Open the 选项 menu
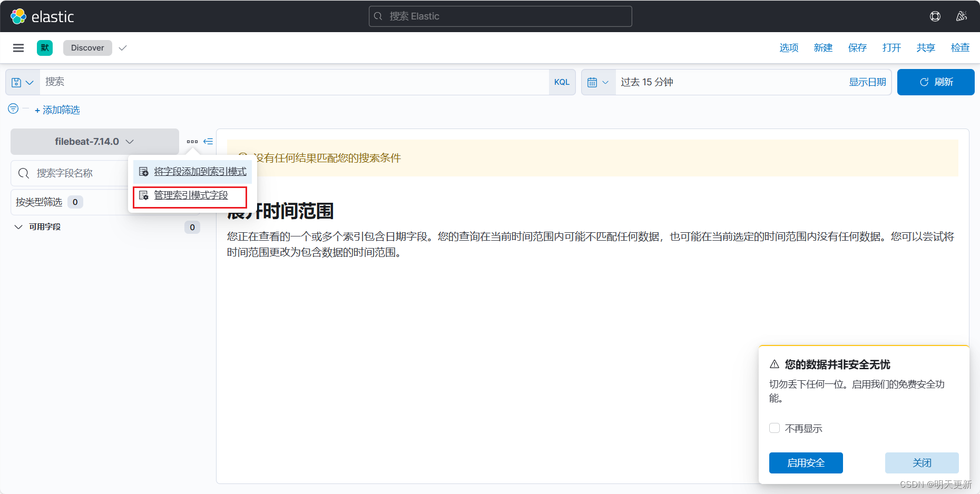The image size is (980, 494). click(789, 47)
